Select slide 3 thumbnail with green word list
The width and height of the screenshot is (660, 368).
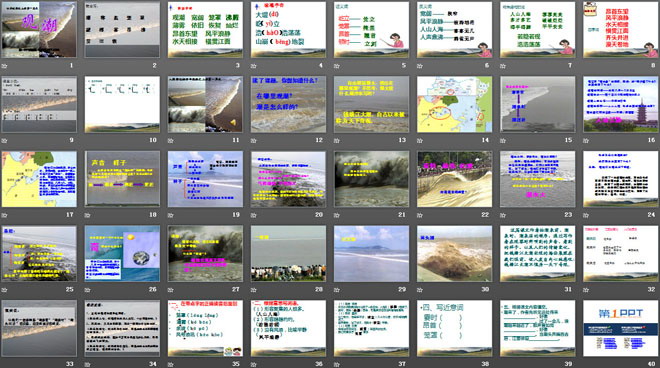205,29
